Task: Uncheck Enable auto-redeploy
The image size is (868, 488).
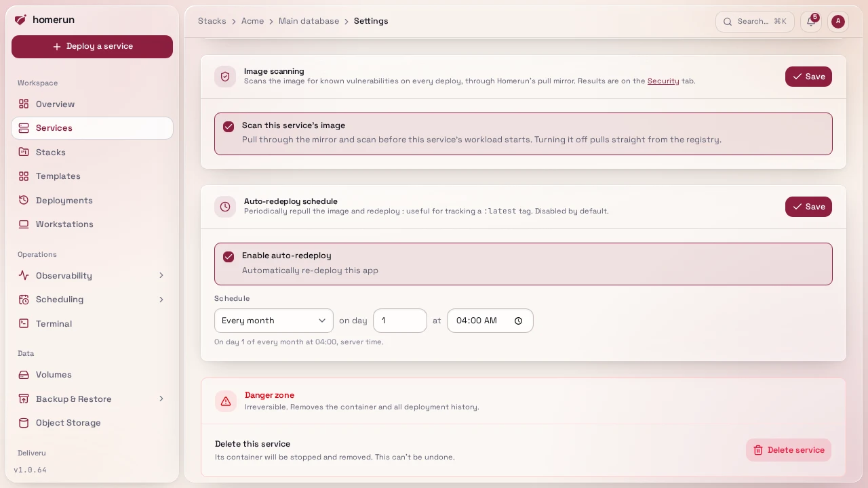Action: tap(229, 257)
